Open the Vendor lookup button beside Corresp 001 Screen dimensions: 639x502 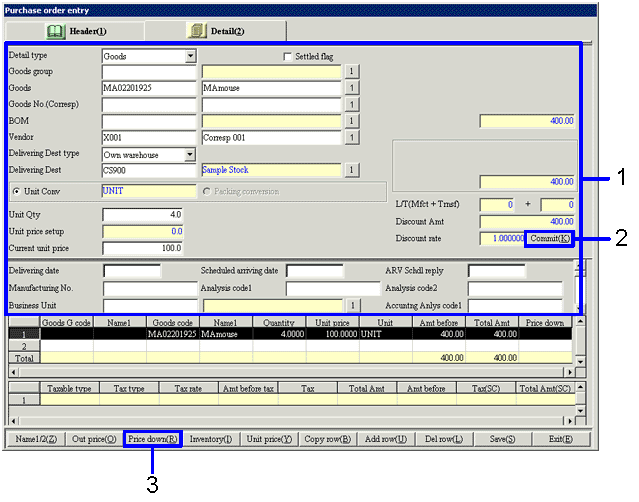tap(352, 137)
